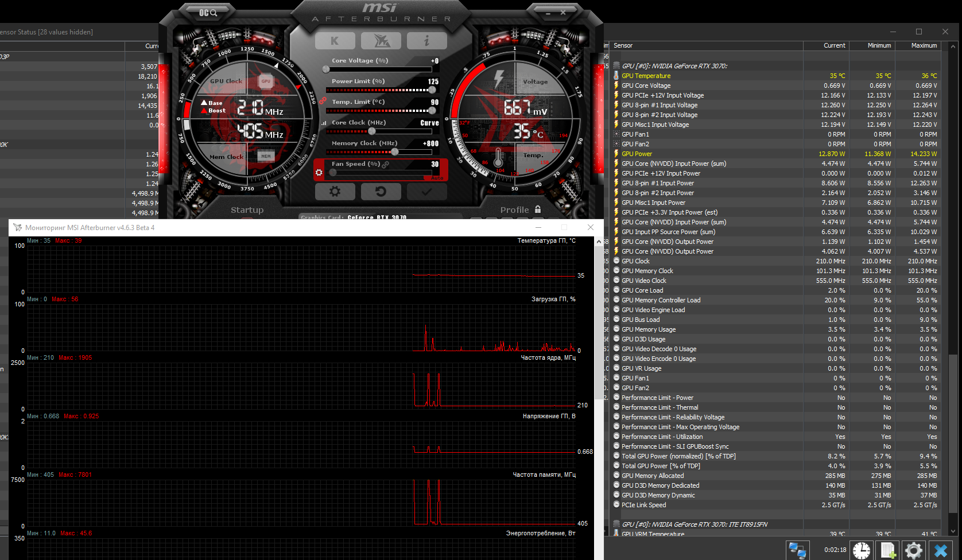Click the Core Voltage value field showing +0
Image resolution: width=962 pixels, height=560 pixels.
coord(435,61)
